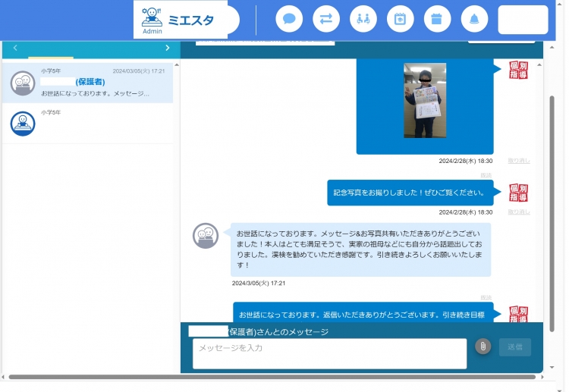The width and height of the screenshot is (569, 392).
Task: Click the bottom horizontal scrollbar
Action: pos(266,377)
